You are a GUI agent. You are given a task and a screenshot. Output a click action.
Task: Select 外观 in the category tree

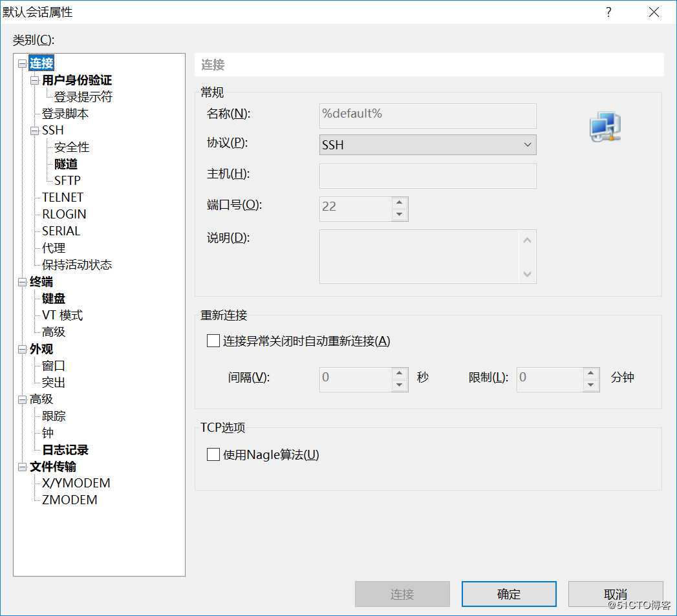click(x=41, y=349)
